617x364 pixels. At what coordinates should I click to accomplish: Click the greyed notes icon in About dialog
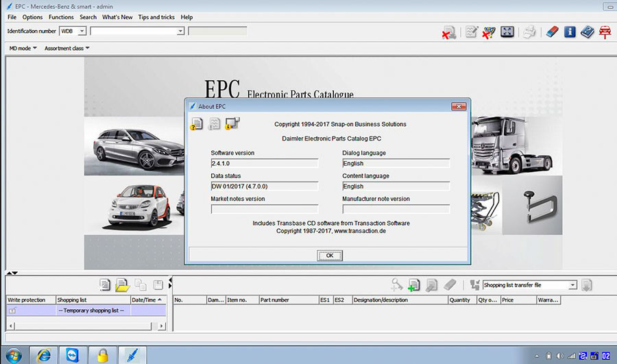click(x=214, y=124)
